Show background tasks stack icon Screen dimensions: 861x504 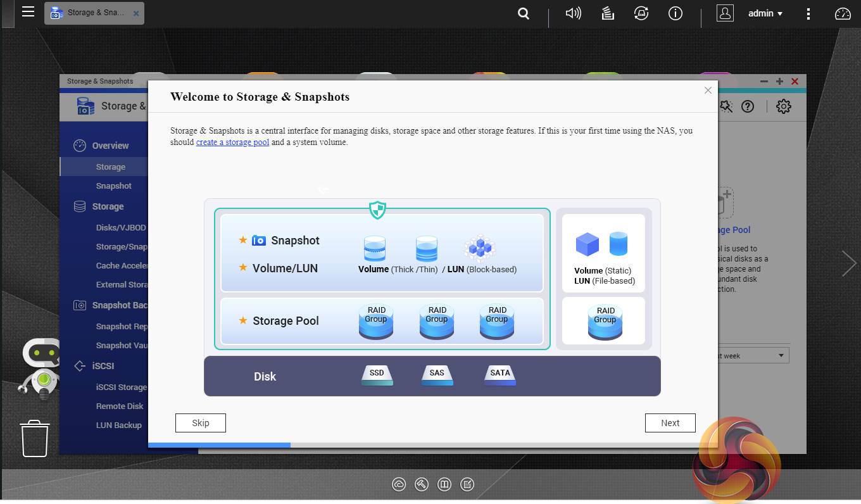coord(608,13)
